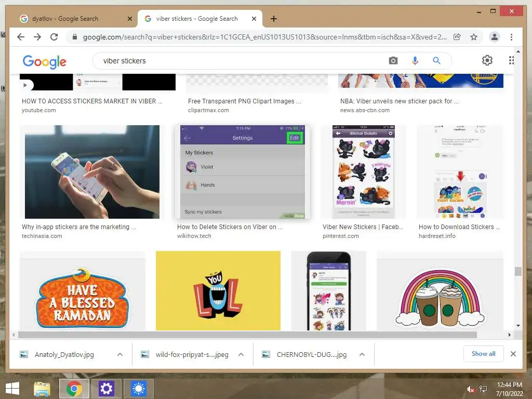Open the NBA Viber sticker pack result

[400, 101]
